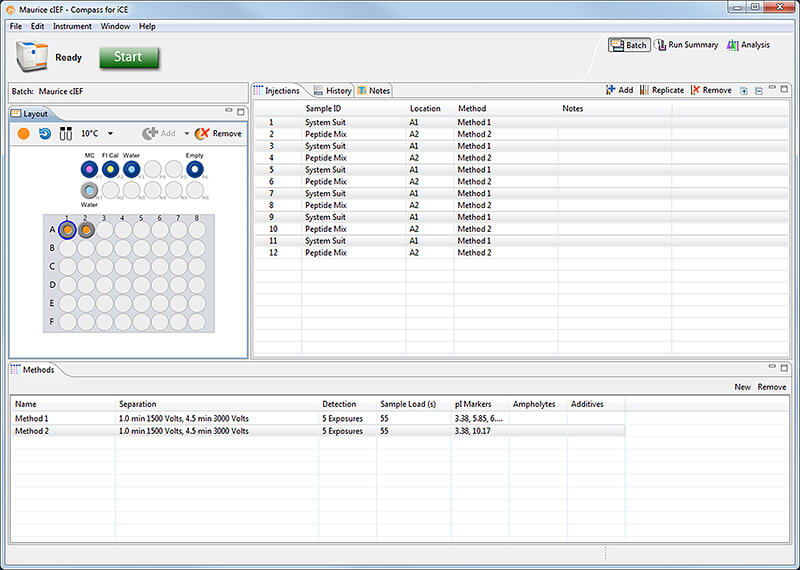
Task: Open the Instrument menu
Action: point(72,26)
